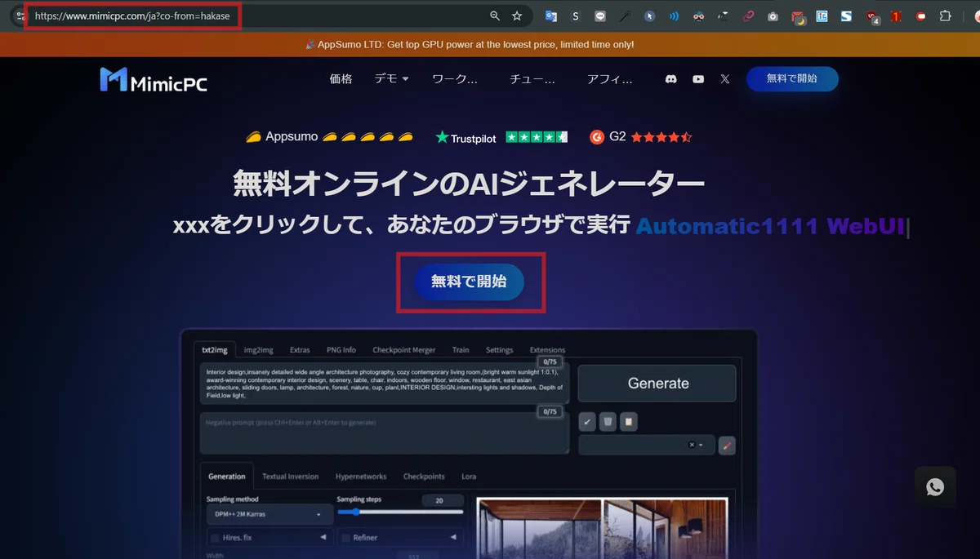Adjust the Sampling steps slider

pyautogui.click(x=400, y=512)
